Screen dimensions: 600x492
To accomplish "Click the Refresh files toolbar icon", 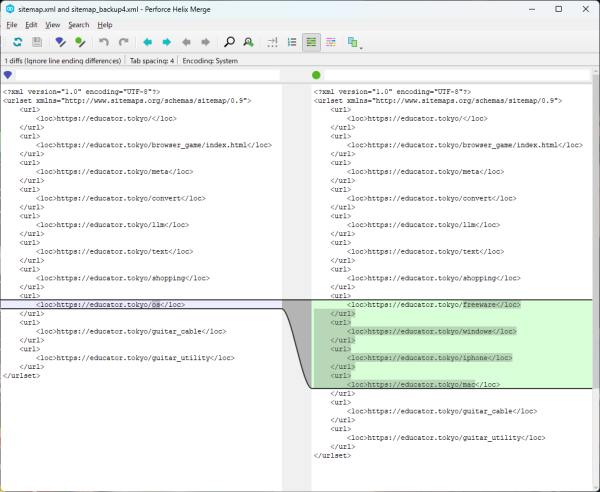I will 18,42.
